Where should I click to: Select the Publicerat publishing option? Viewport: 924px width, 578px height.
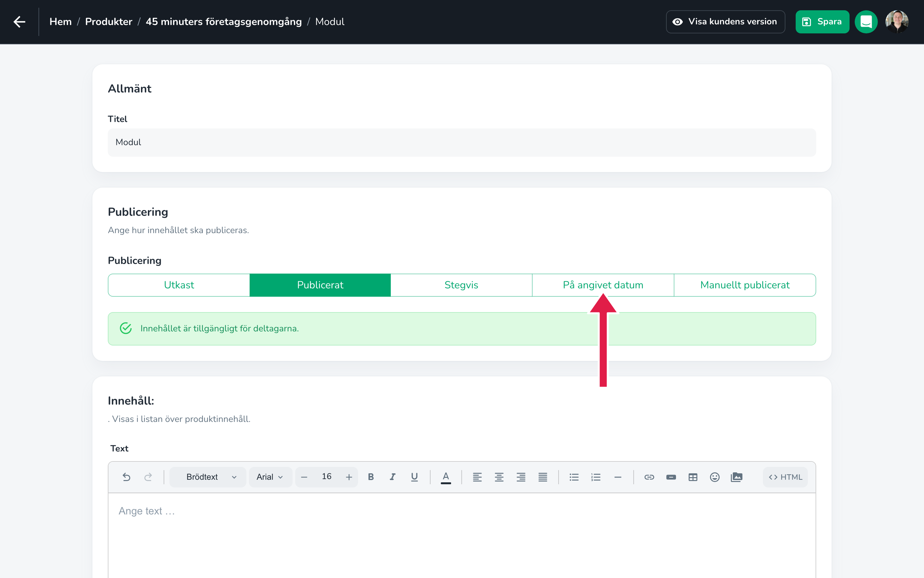coord(320,285)
